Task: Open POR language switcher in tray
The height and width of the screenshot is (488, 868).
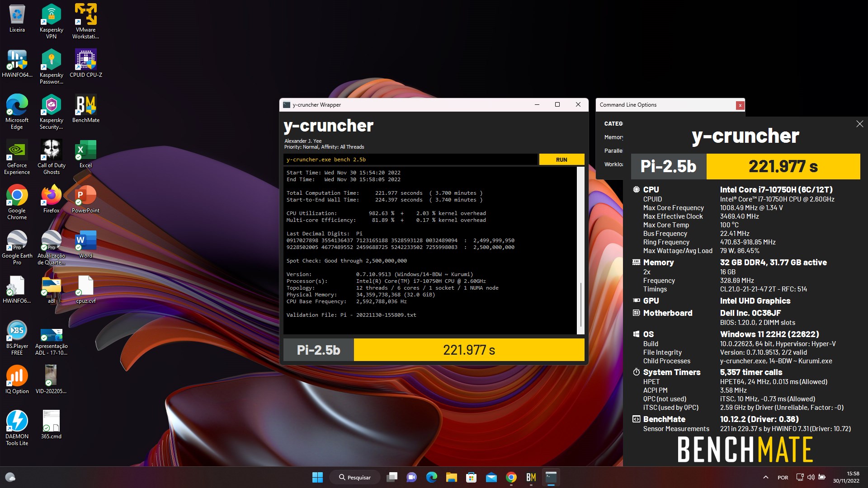Action: click(783, 477)
